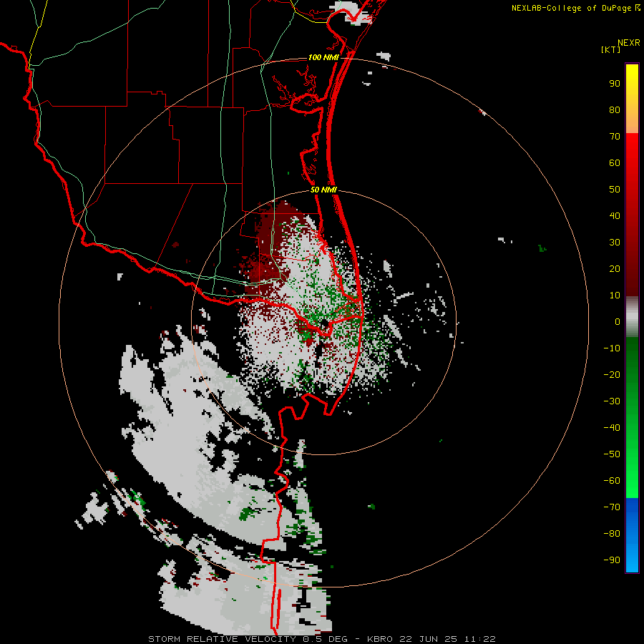Image resolution: width=644 pixels, height=644 pixels.
Task: Click the blue bottom segment of the color bar
Action: pyautogui.click(x=632, y=535)
